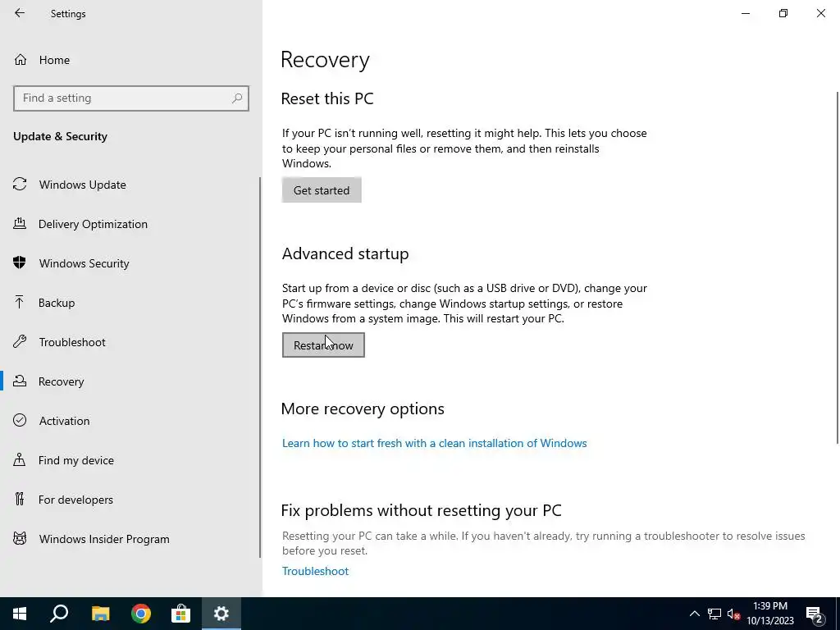
Task: Select Recovery in the sidebar
Action: [61, 381]
